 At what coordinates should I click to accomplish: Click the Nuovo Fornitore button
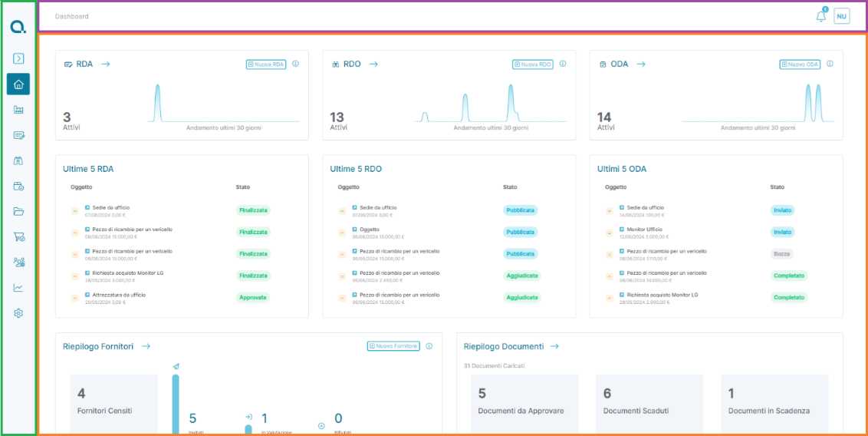click(x=393, y=346)
